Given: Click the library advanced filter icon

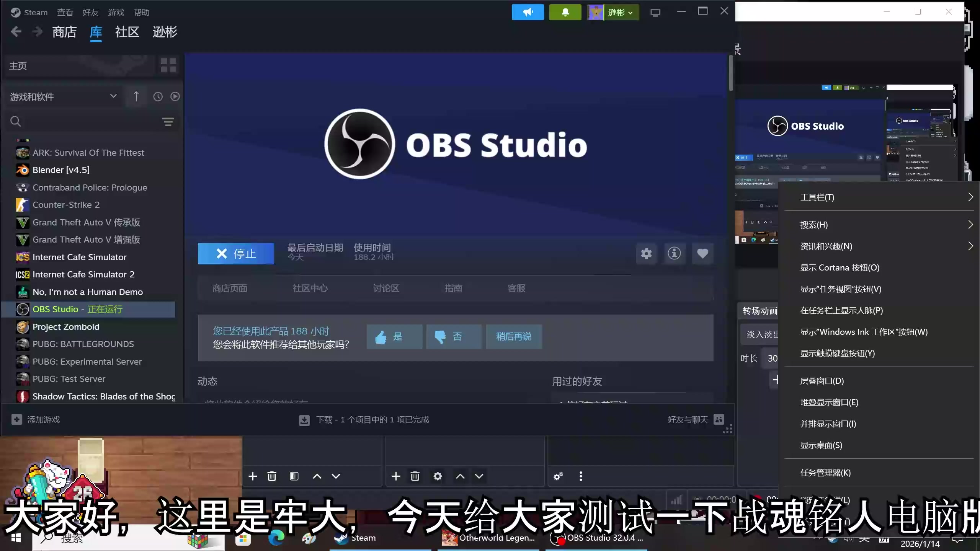Looking at the screenshot, I should [168, 122].
